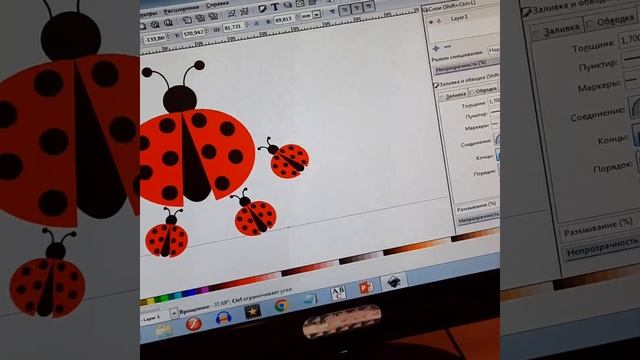Screen dimensions: 640x360
Task: Open the headphones audio app in taskbar
Action: [223, 318]
